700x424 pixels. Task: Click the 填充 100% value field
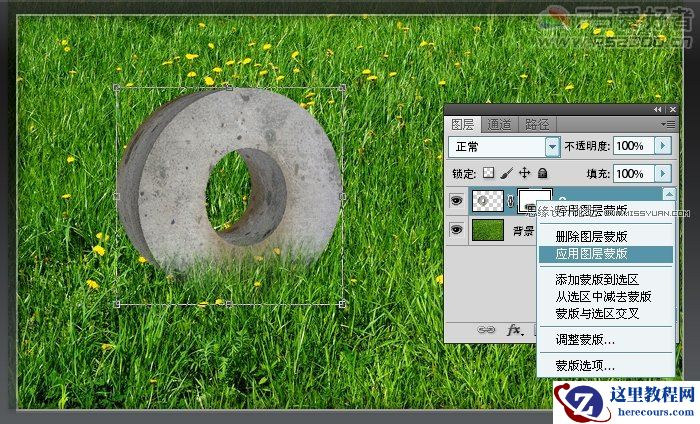pyautogui.click(x=633, y=173)
